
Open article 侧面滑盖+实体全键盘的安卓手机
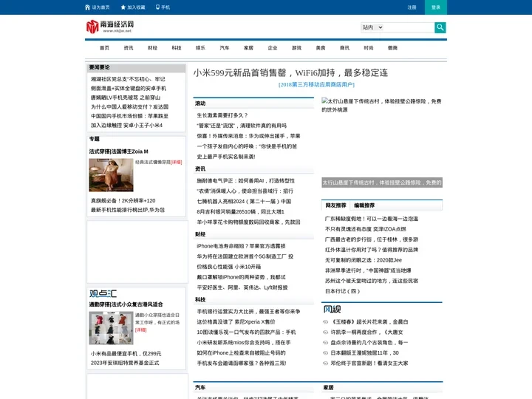tap(129, 88)
